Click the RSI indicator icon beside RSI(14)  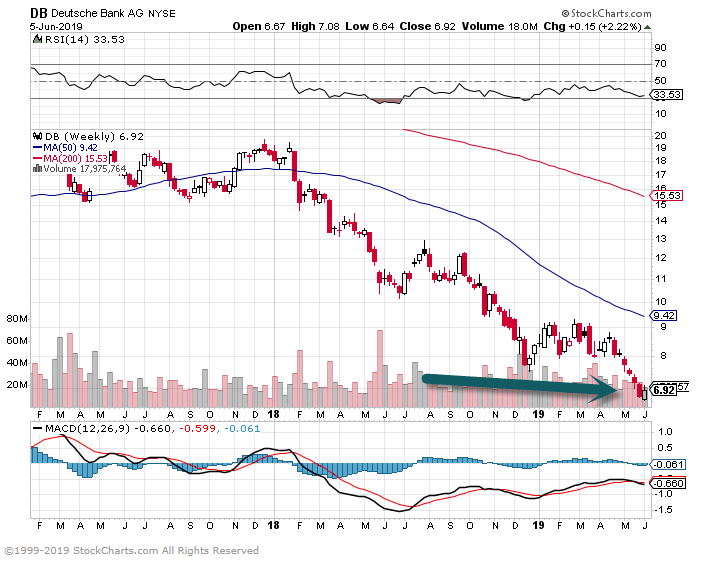(38, 40)
